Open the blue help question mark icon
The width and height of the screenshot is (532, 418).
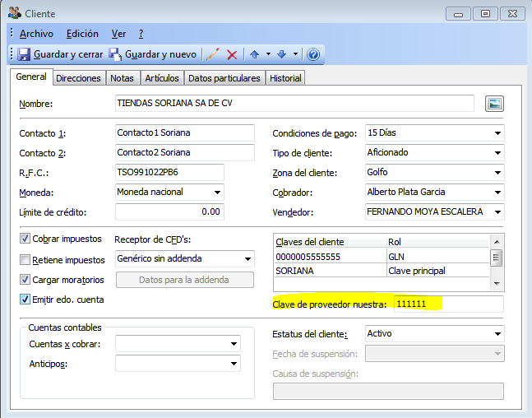313,54
